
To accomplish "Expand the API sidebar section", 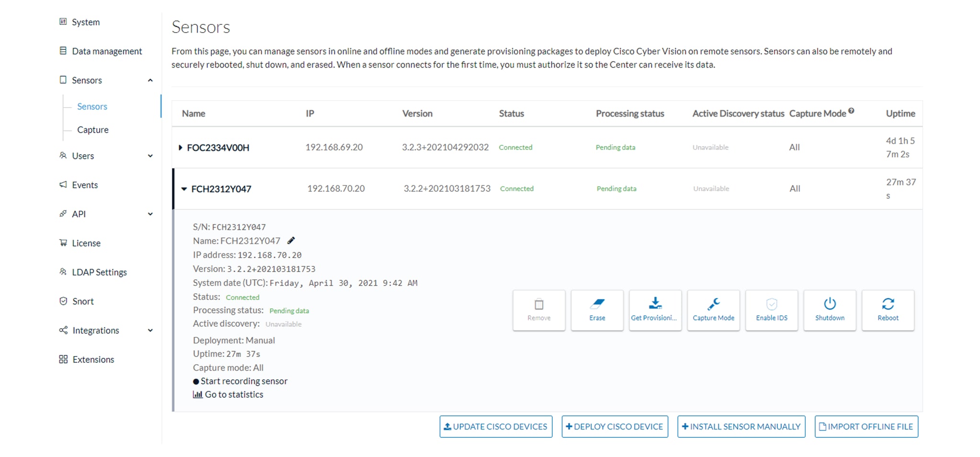I will [x=150, y=214].
